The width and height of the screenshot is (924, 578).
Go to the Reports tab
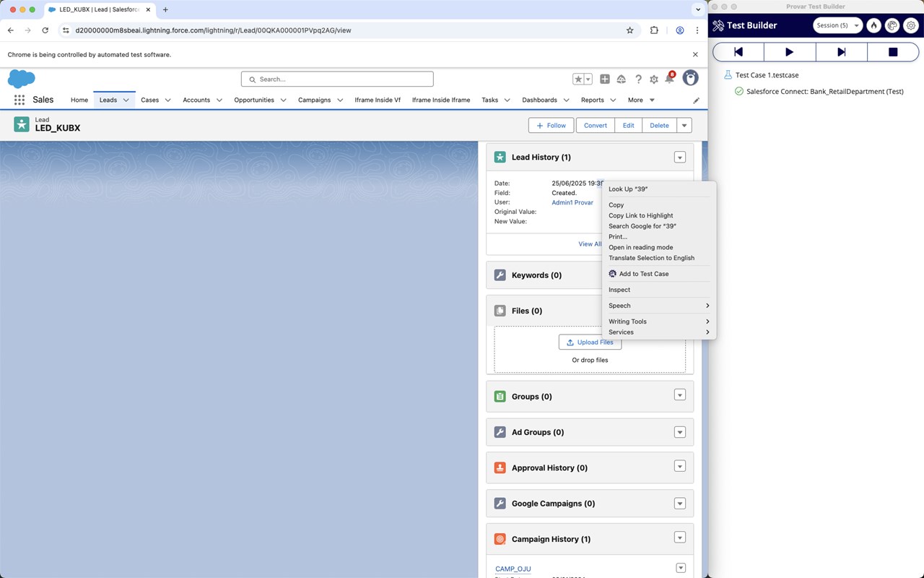tap(592, 100)
